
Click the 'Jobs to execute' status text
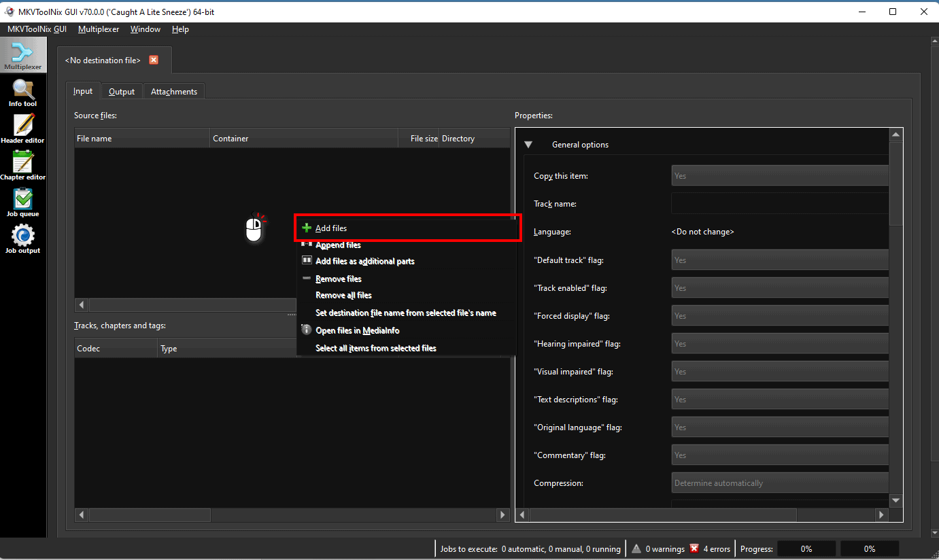(x=530, y=548)
